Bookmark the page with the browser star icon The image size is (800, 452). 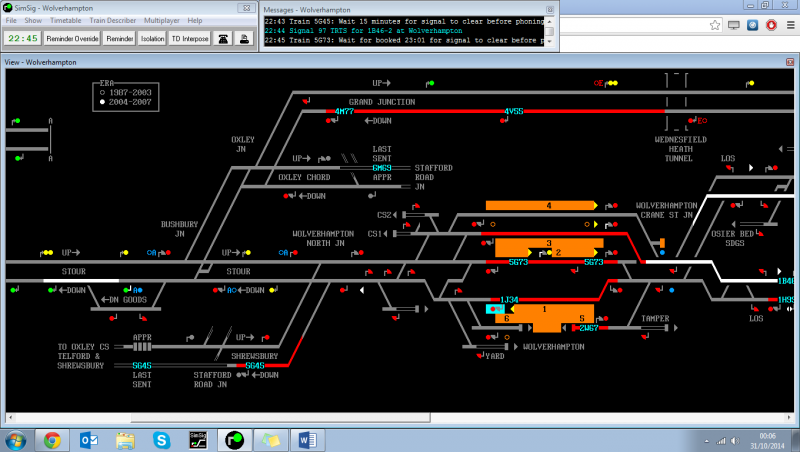pyautogui.click(x=715, y=25)
